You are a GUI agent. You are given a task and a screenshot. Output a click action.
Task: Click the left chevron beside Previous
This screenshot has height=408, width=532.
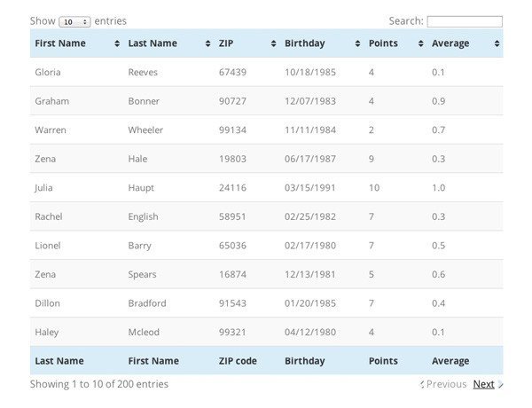[x=422, y=385]
